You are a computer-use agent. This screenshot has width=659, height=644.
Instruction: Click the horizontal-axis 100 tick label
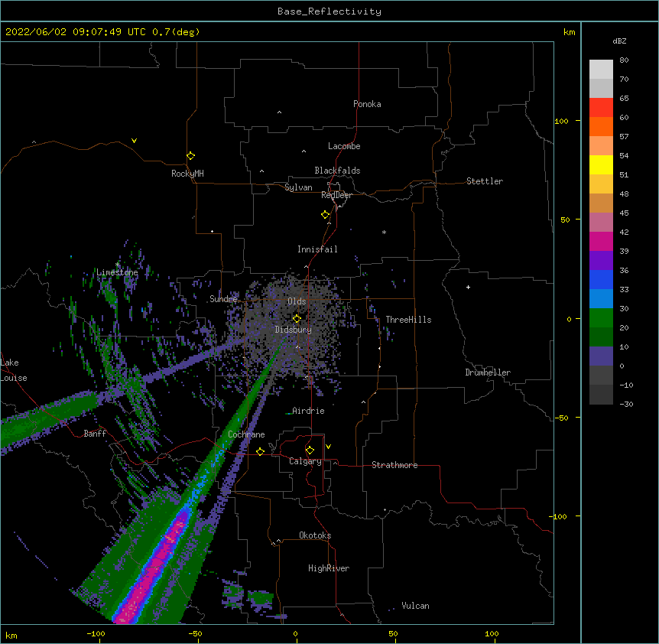coord(492,633)
